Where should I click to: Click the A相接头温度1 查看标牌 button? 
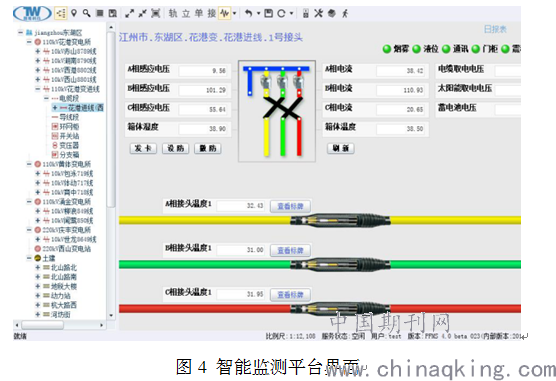click(x=290, y=206)
